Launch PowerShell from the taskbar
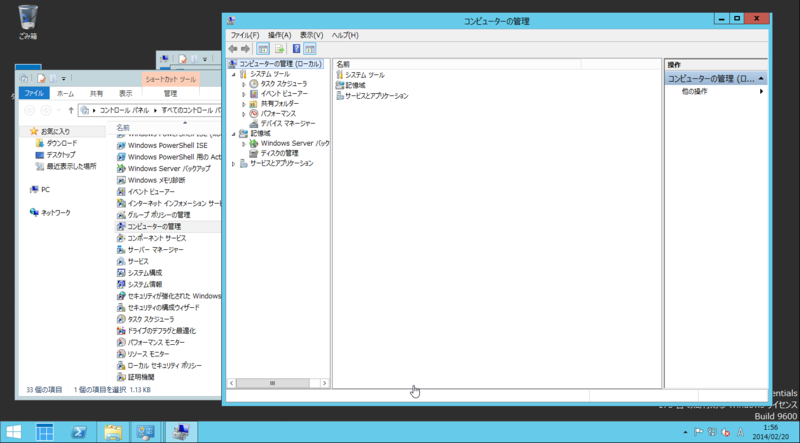The image size is (800, 443). click(78, 432)
